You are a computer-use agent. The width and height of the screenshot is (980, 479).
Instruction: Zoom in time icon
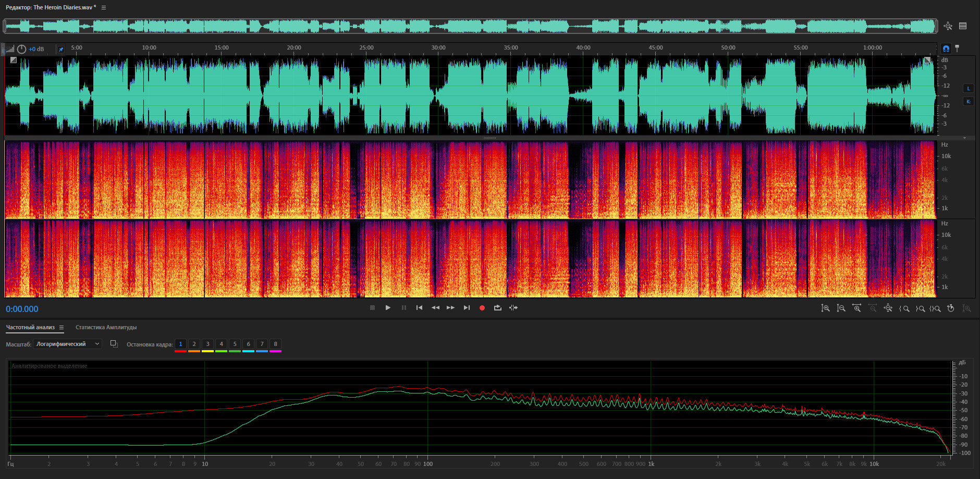[856, 308]
